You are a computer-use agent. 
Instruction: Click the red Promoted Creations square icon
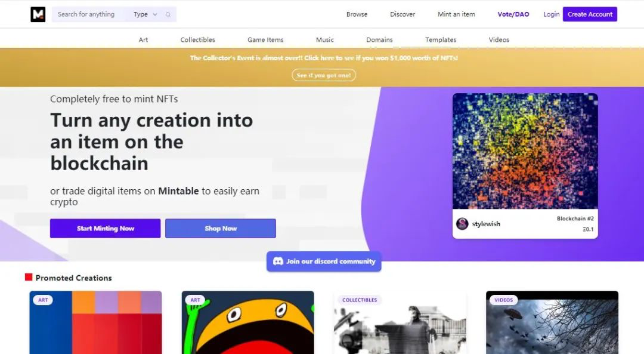[x=29, y=277]
